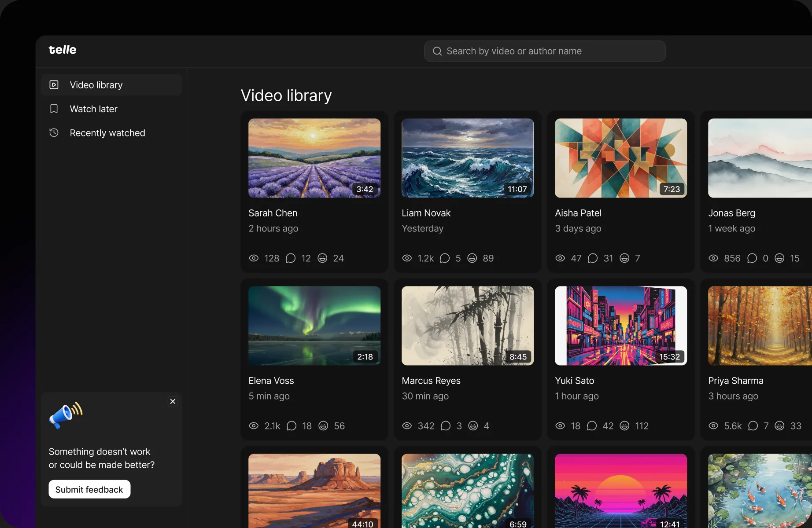Click reactions smiley on Marcus Reyes card
Viewport: 812px width, 528px height.
473,426
